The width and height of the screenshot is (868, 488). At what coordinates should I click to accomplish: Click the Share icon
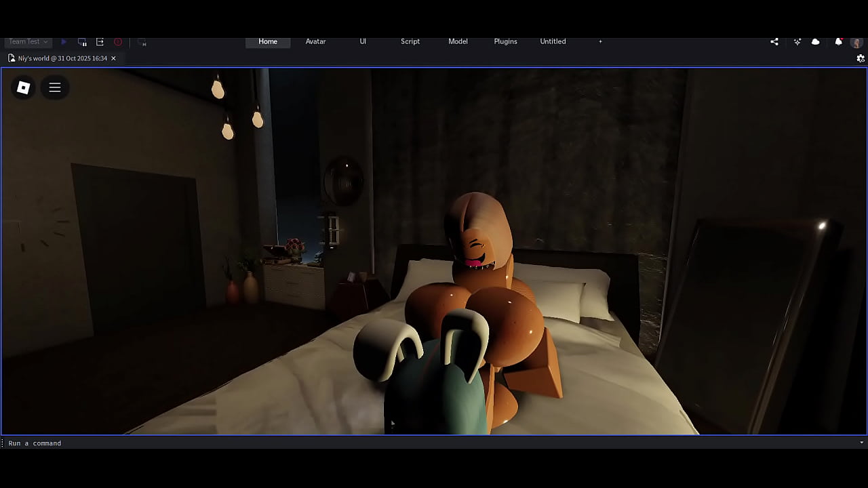click(774, 41)
